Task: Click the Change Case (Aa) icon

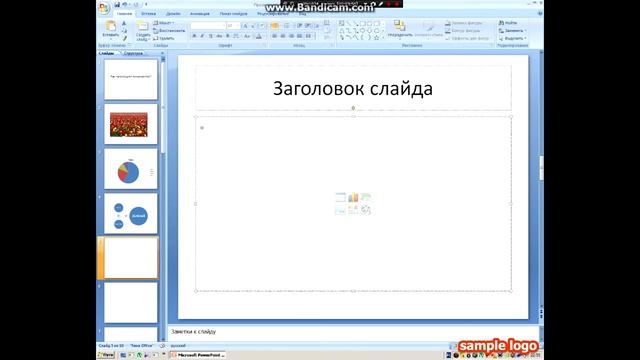Action: (x=247, y=36)
